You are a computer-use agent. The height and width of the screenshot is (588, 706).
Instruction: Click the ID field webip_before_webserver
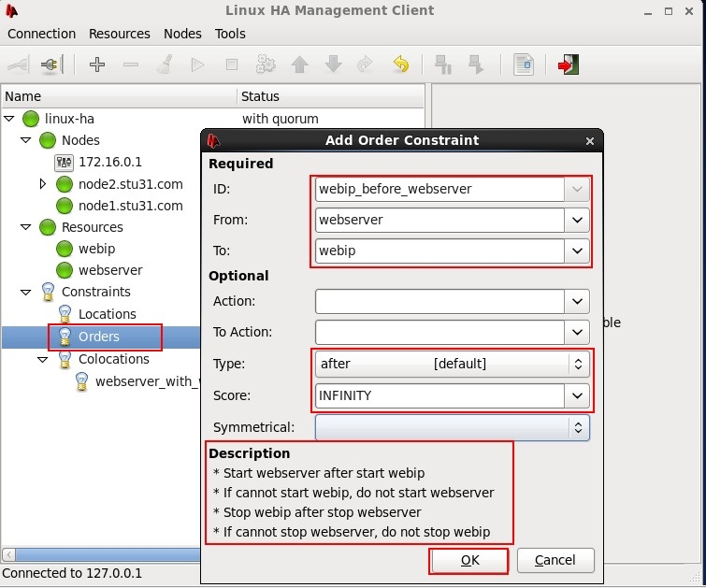(439, 189)
